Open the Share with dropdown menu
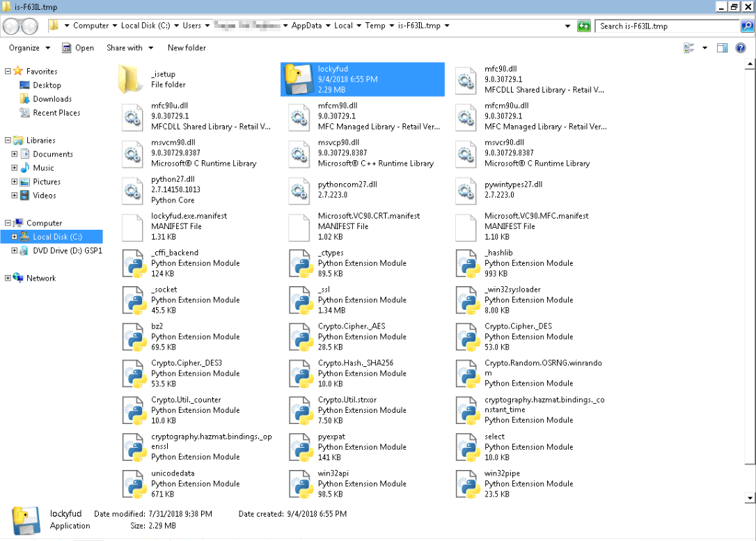The width and height of the screenshot is (756, 541). (129, 48)
